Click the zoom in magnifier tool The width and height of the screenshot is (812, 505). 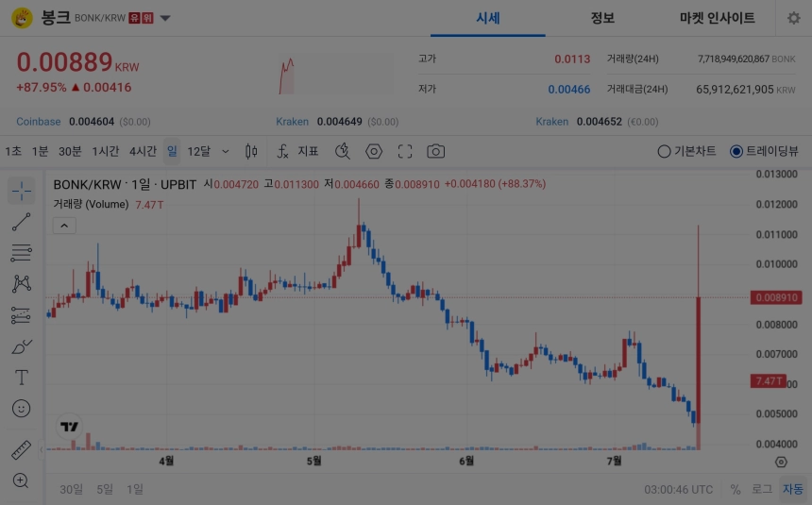click(21, 480)
